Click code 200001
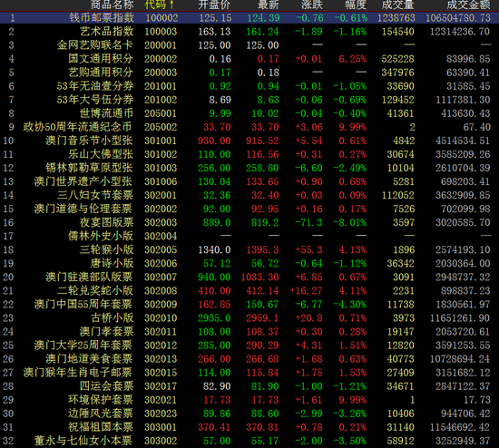The width and height of the screenshot is (499, 448). tap(161, 45)
